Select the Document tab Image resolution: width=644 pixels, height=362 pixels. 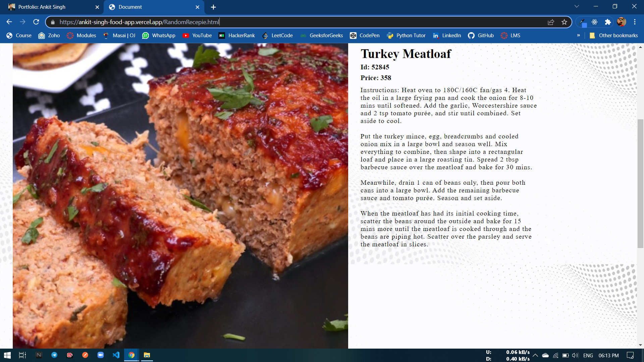pyautogui.click(x=154, y=7)
